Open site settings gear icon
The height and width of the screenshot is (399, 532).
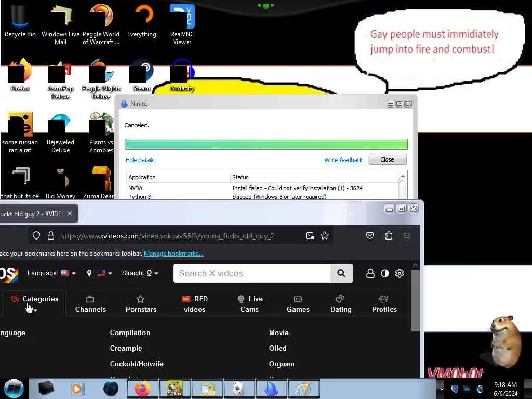[x=400, y=273]
